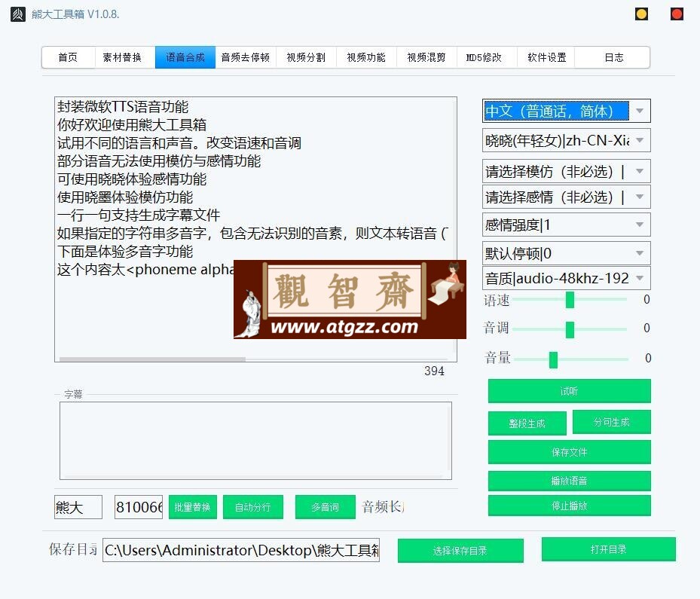Expand the 请选择感情 dropdown

click(x=567, y=197)
